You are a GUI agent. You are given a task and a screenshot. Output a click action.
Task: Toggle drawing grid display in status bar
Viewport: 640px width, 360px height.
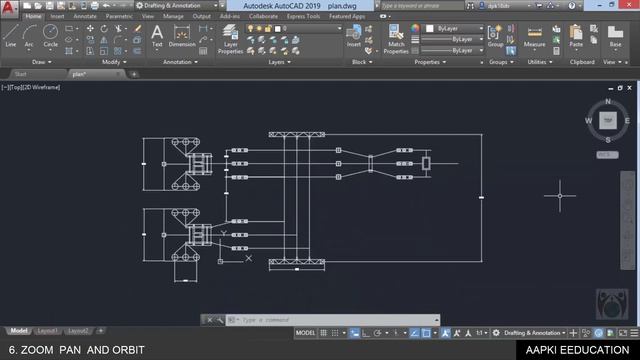pyautogui.click(x=323, y=333)
